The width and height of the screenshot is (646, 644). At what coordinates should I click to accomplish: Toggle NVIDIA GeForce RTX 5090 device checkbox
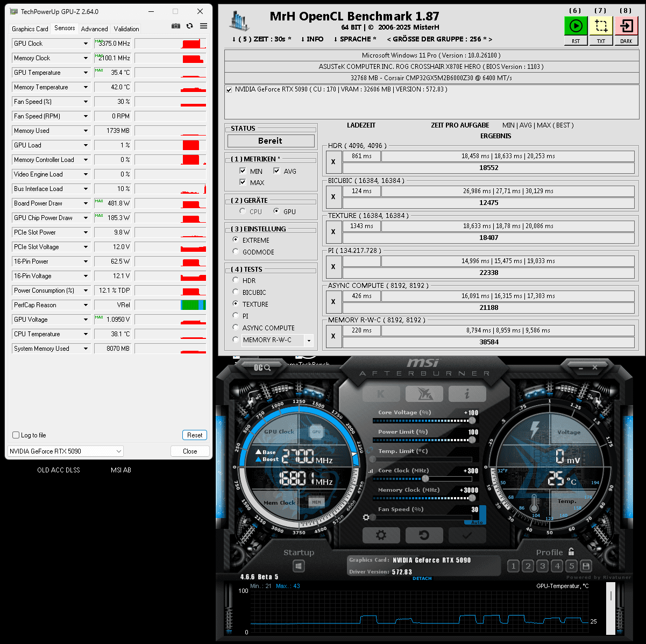pos(229,90)
